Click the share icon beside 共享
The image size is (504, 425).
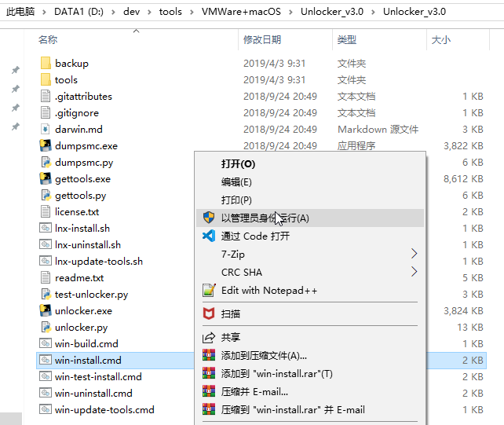209,337
